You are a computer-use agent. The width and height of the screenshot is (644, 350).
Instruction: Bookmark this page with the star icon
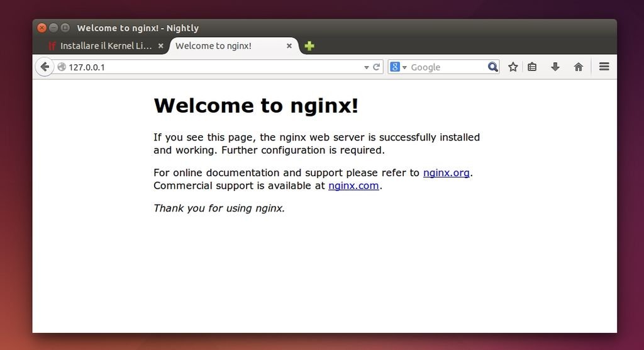(x=513, y=67)
